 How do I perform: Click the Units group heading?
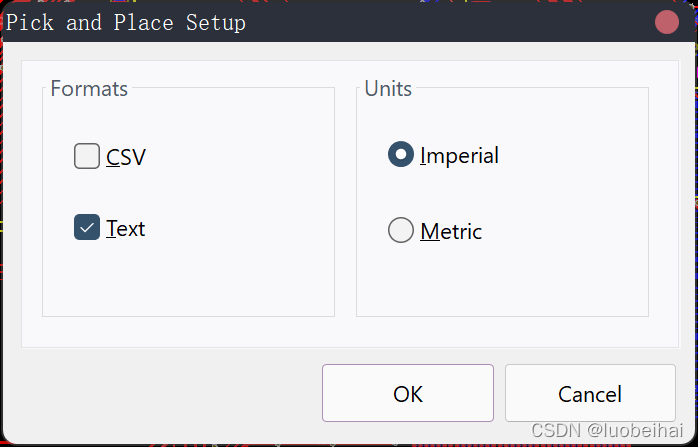coord(388,88)
